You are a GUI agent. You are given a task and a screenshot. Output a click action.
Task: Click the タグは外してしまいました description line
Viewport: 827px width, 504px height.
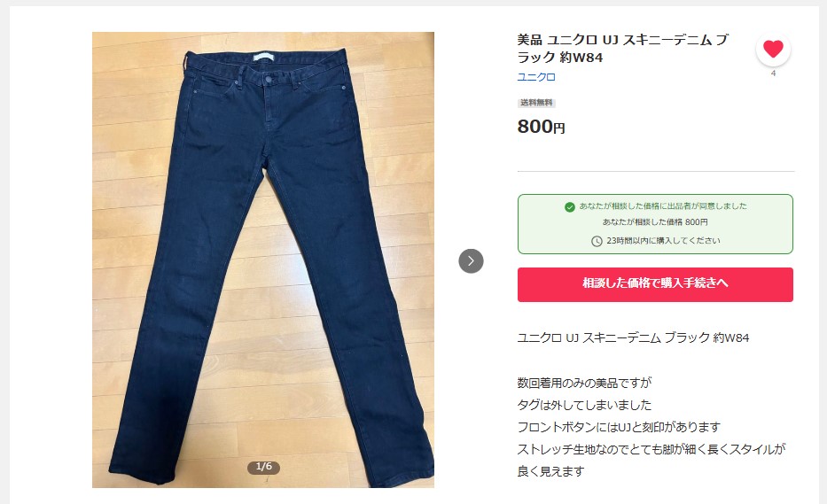(584, 405)
